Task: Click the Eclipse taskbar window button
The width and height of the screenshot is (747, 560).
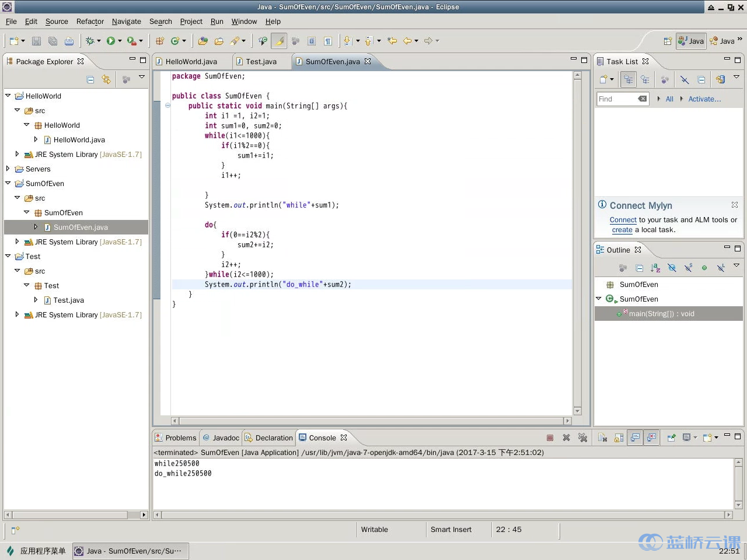Action: 131,551
